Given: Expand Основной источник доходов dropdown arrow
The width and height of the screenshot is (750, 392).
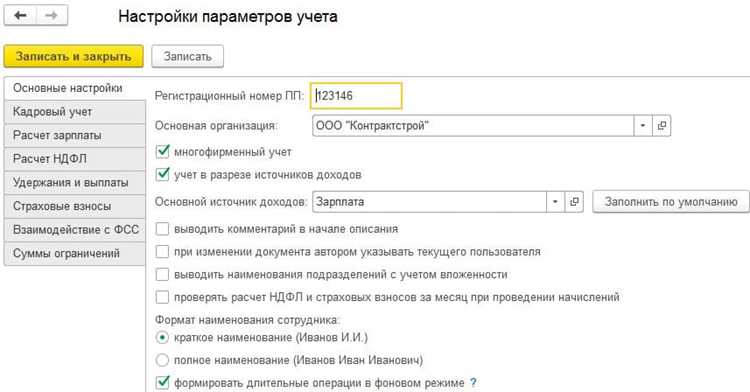Looking at the screenshot, I should [555, 202].
